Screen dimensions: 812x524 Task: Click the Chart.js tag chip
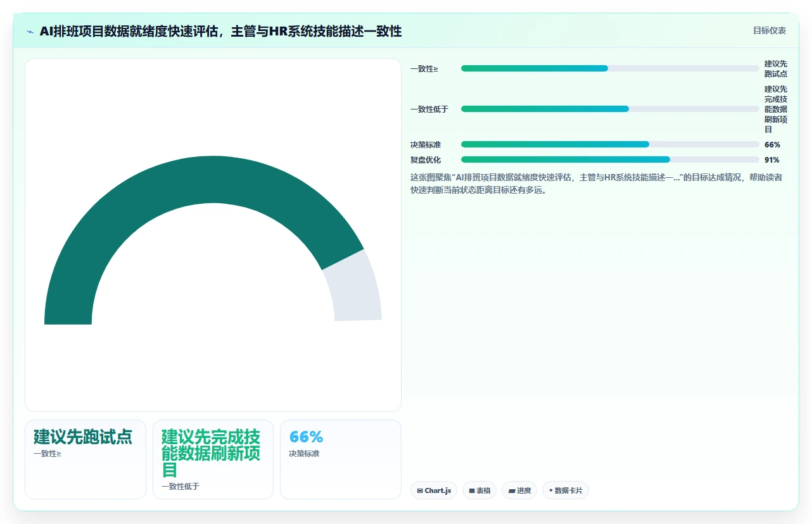tap(434, 490)
